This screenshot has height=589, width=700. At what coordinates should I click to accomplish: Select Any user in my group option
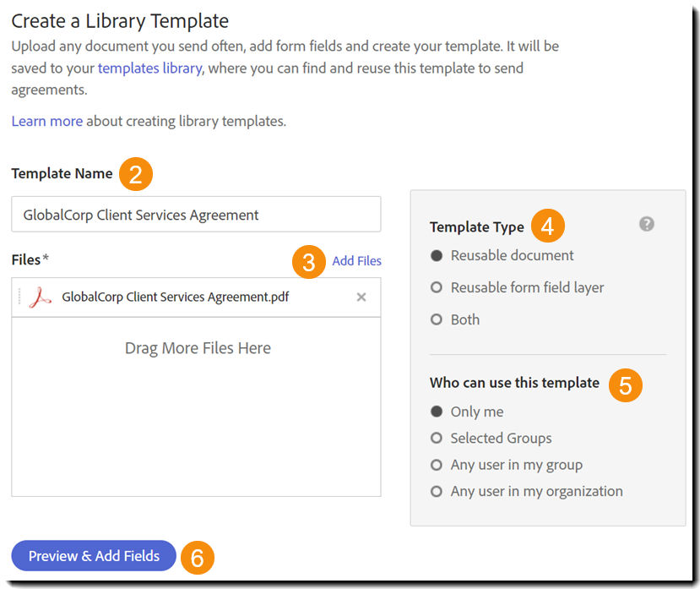click(437, 464)
